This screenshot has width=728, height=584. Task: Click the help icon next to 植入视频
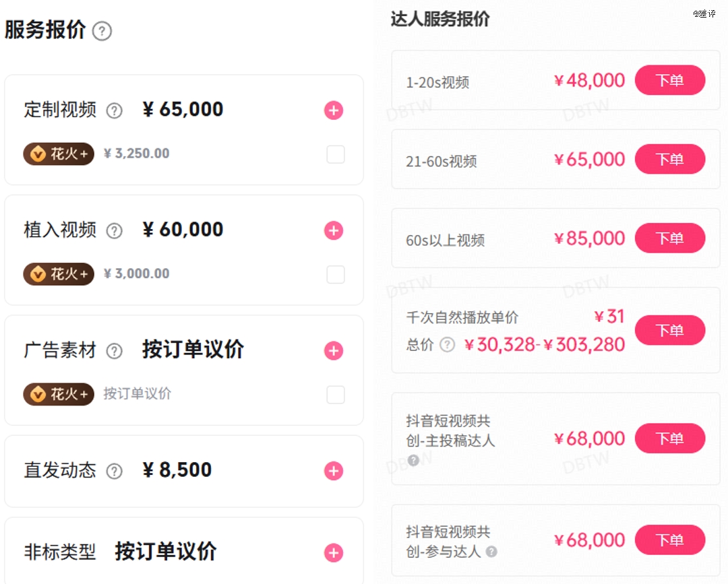pos(115,231)
